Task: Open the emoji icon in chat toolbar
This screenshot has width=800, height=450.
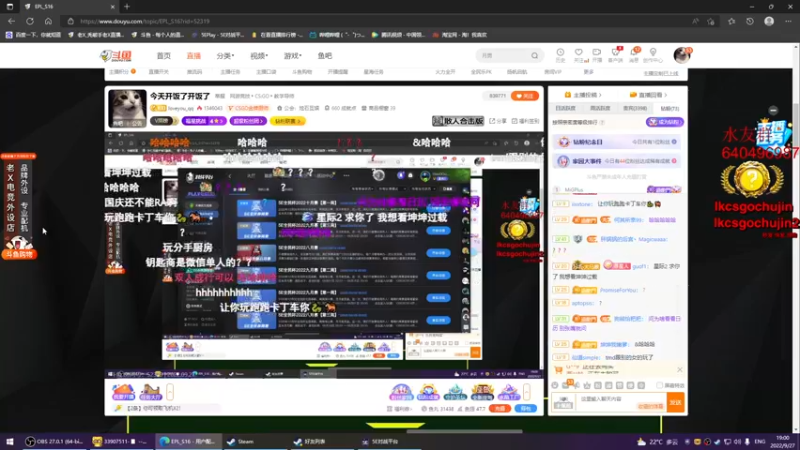Action: pyautogui.click(x=555, y=385)
